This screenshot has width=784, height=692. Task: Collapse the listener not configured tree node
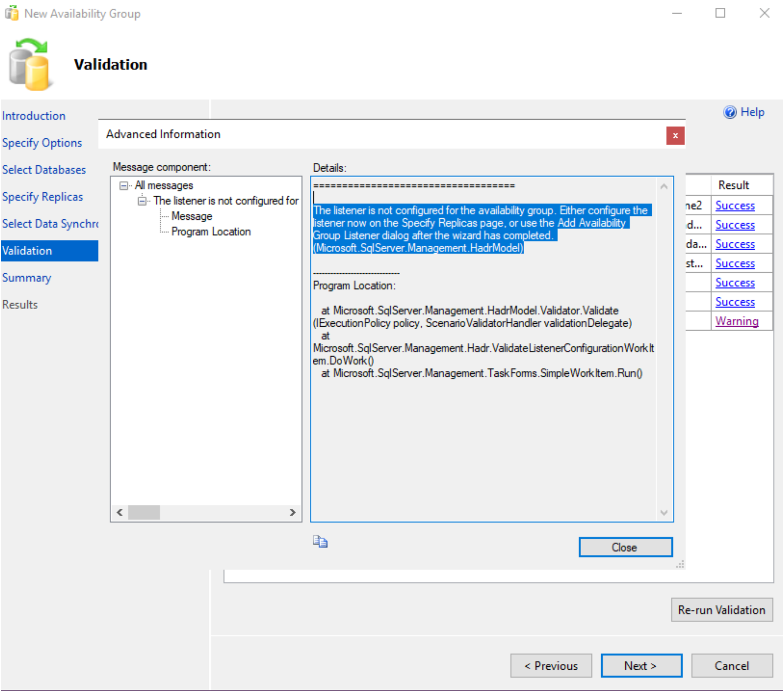coord(142,201)
